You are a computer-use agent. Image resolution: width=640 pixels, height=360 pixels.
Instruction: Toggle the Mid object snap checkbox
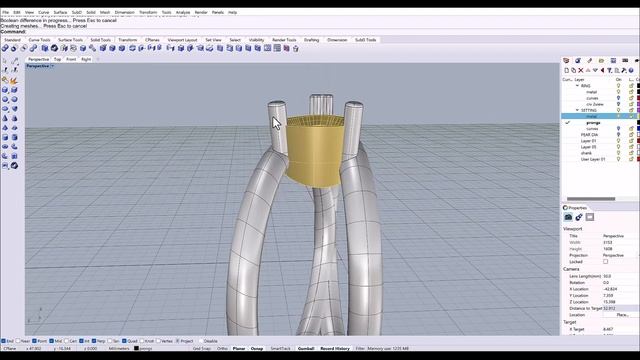pos(51,341)
